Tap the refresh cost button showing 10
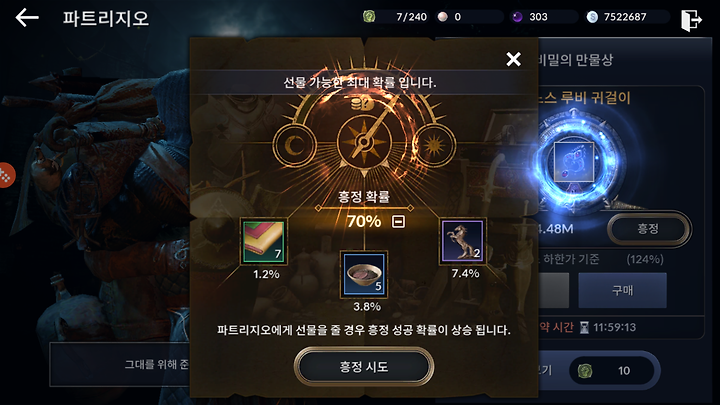Screen dimensions: 720x405 click(612, 370)
